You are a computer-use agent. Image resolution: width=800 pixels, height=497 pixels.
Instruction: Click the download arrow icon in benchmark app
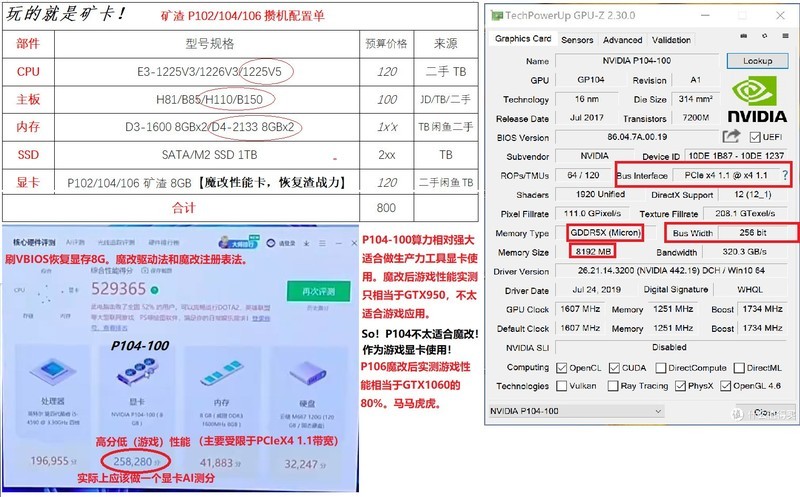point(306,243)
